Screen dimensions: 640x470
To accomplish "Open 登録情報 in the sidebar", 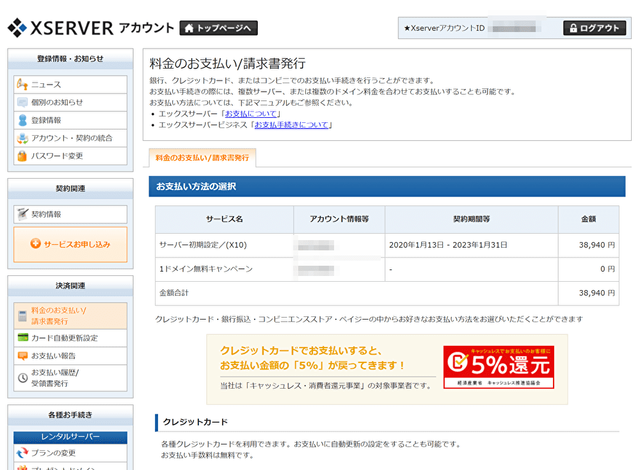I will coord(70,120).
